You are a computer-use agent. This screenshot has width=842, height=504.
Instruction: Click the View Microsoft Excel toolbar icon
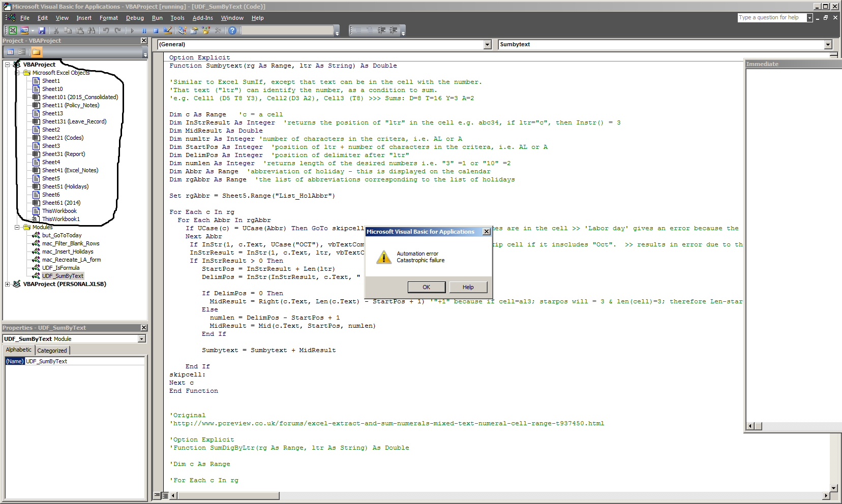[13, 30]
